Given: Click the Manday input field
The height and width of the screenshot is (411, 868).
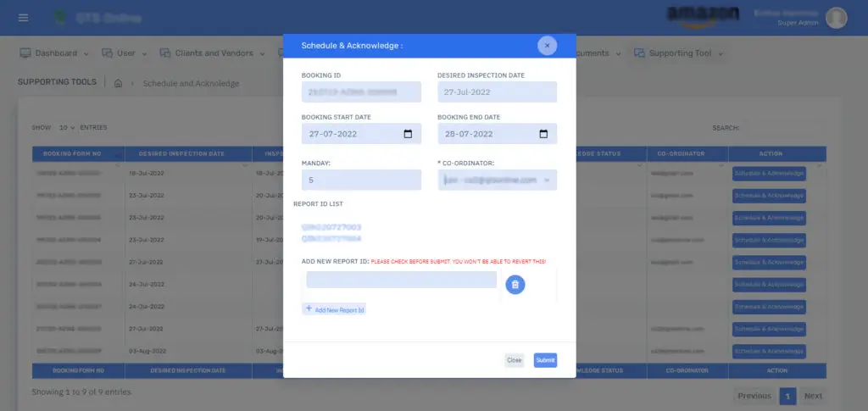Looking at the screenshot, I should [361, 180].
